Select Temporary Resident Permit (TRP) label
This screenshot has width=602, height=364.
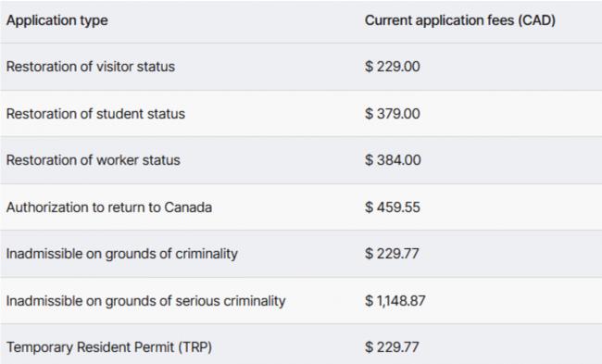[x=109, y=347]
